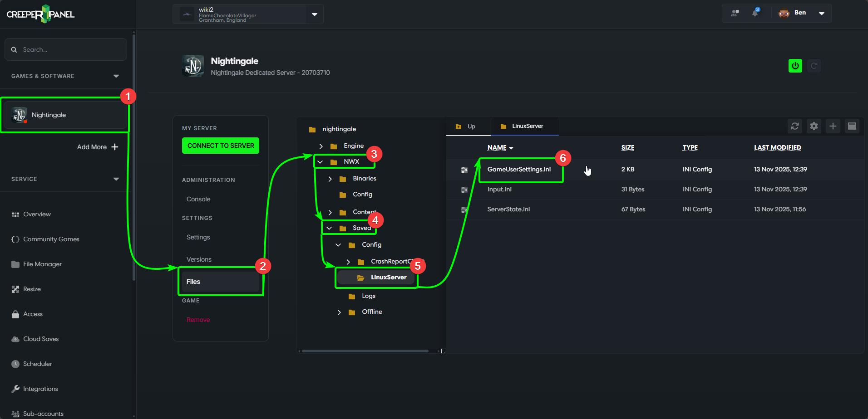Click the CONNECT TO SERVER button

221,146
